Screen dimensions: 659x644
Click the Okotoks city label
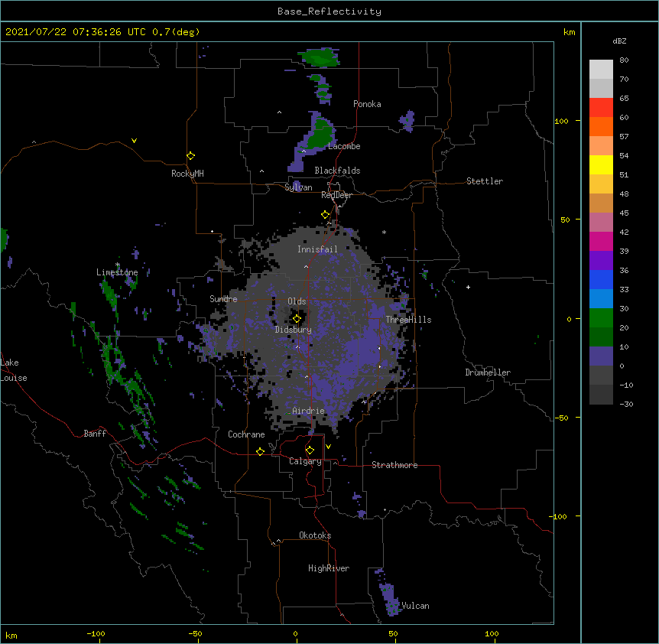pos(315,535)
